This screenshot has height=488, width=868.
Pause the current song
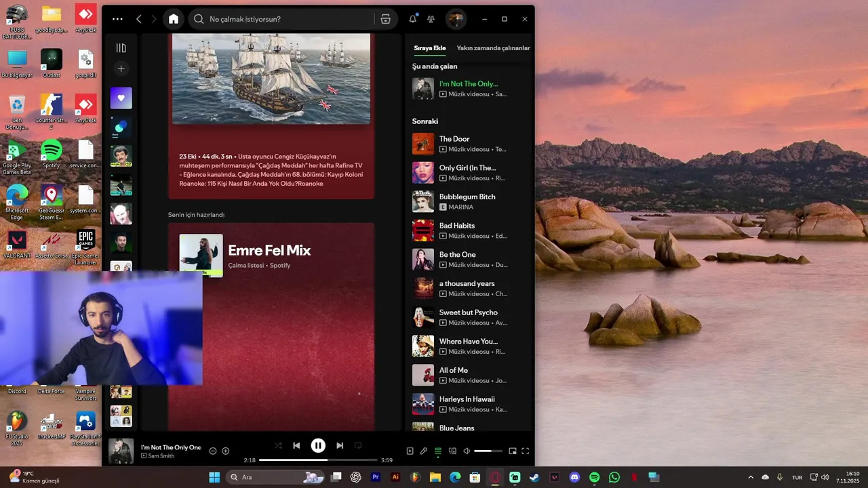[318, 445]
